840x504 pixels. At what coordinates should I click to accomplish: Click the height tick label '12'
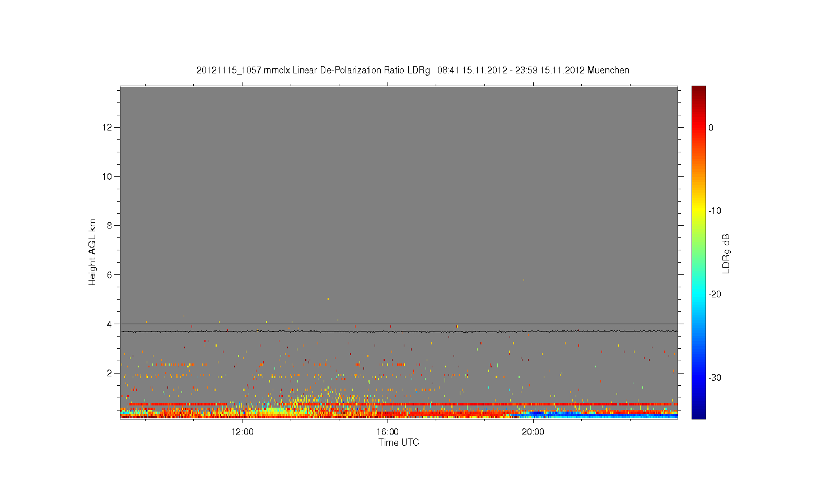click(x=108, y=127)
